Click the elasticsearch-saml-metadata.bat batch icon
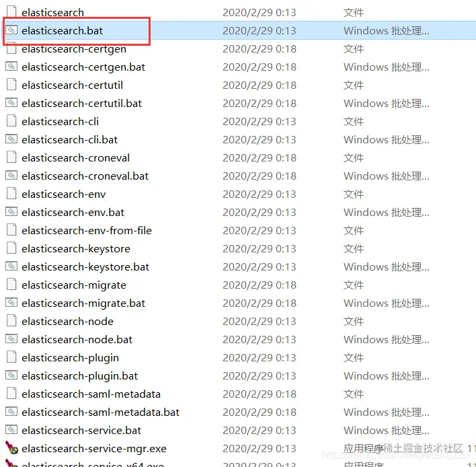 pos(11,412)
